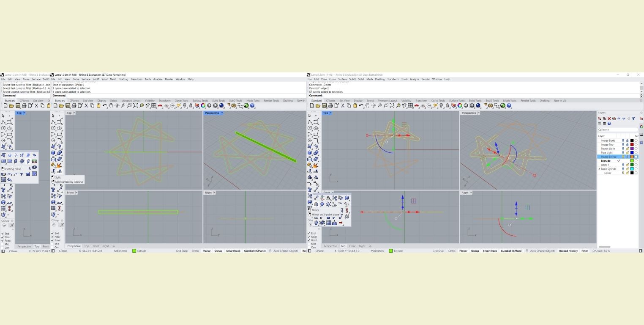
Task: Click color wheel icon in right window toolbar
Action: pos(460,106)
